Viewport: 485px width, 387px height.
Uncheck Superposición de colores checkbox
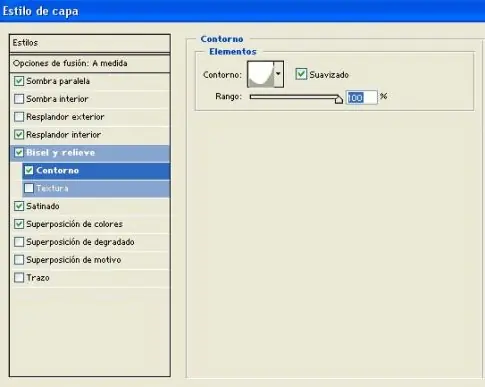click(x=19, y=224)
